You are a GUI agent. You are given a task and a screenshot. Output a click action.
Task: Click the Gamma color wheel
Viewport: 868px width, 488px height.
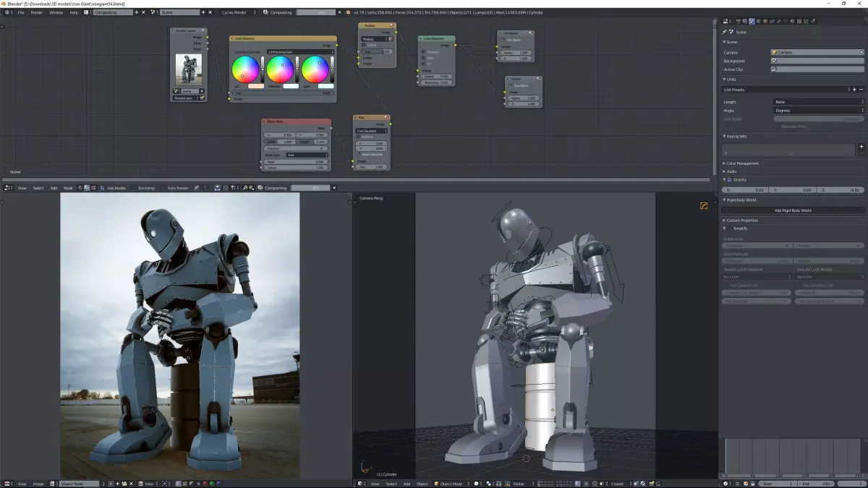click(x=280, y=69)
